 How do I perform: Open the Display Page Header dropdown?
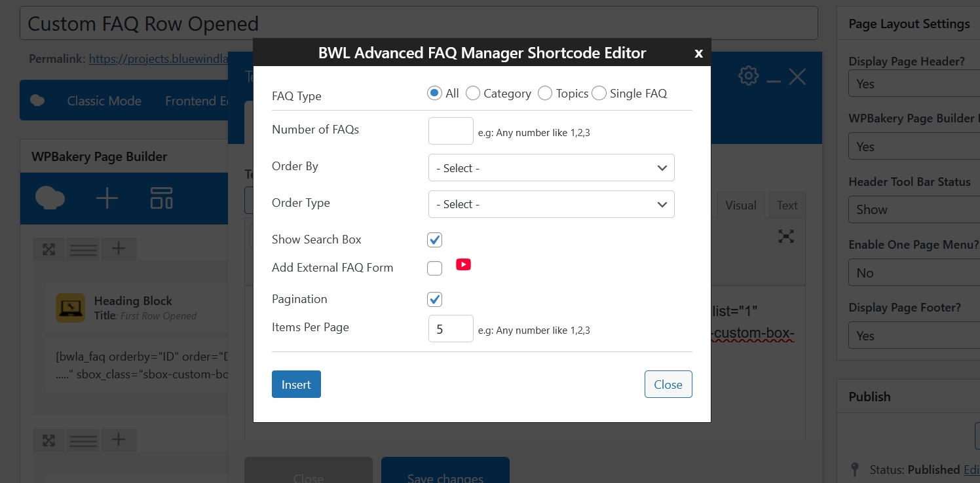click(914, 84)
